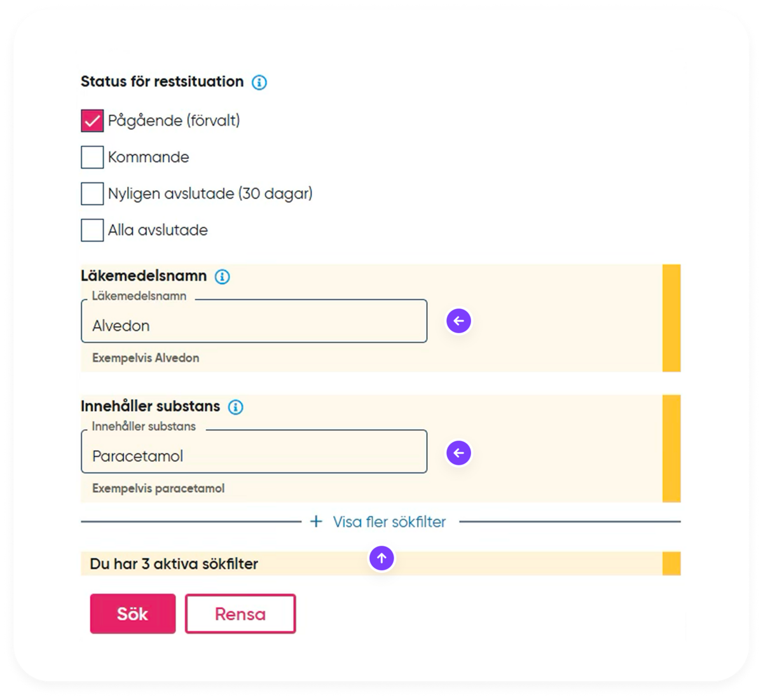Enable the Kommande checkbox
The image size is (763, 700).
[x=92, y=157]
